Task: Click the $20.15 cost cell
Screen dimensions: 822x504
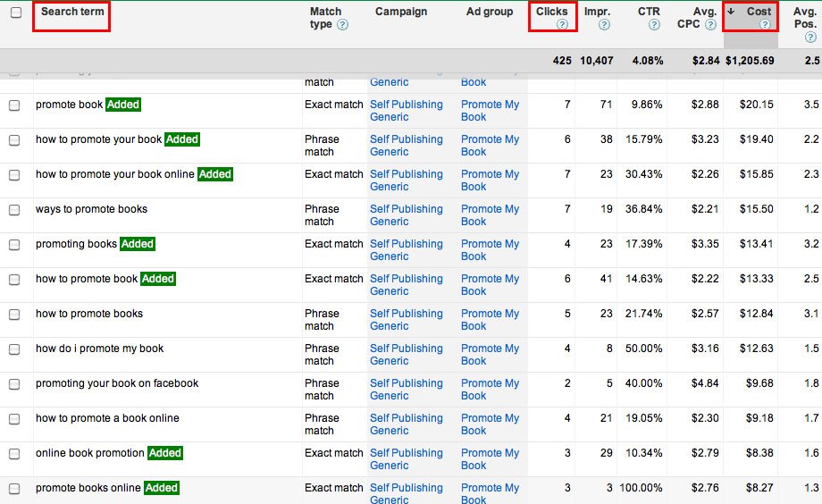Action: coord(757,105)
